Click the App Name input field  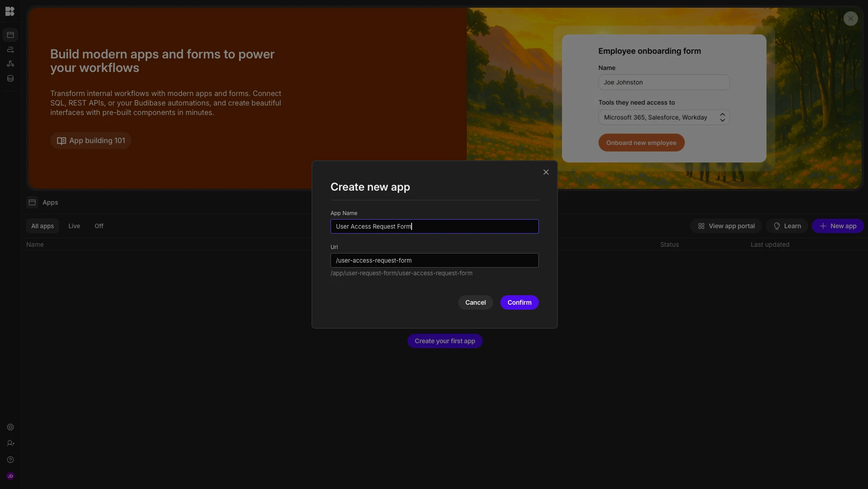434,226
